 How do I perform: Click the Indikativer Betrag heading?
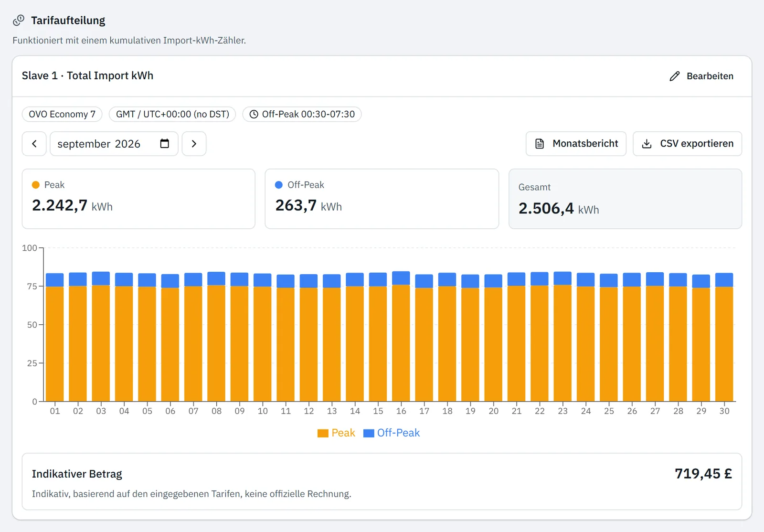click(77, 474)
